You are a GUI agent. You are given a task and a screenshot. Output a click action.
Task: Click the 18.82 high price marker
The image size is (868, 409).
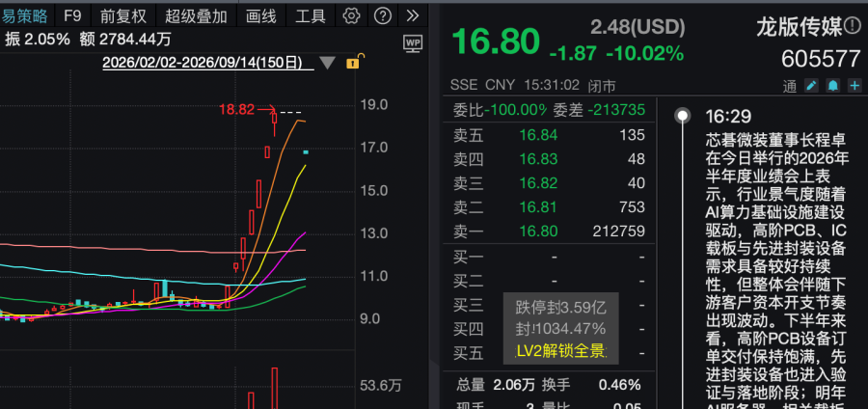236,109
